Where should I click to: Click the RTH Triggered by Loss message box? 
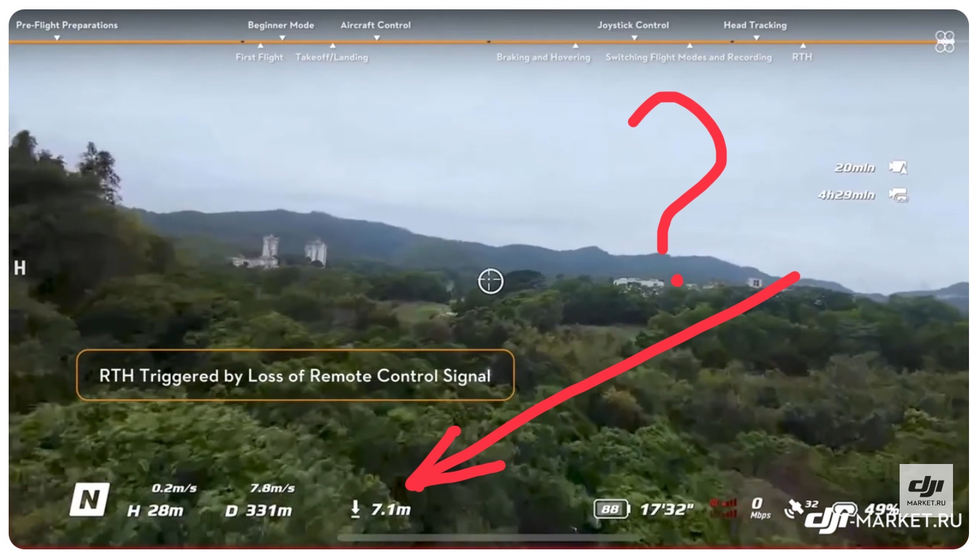pyautogui.click(x=295, y=376)
